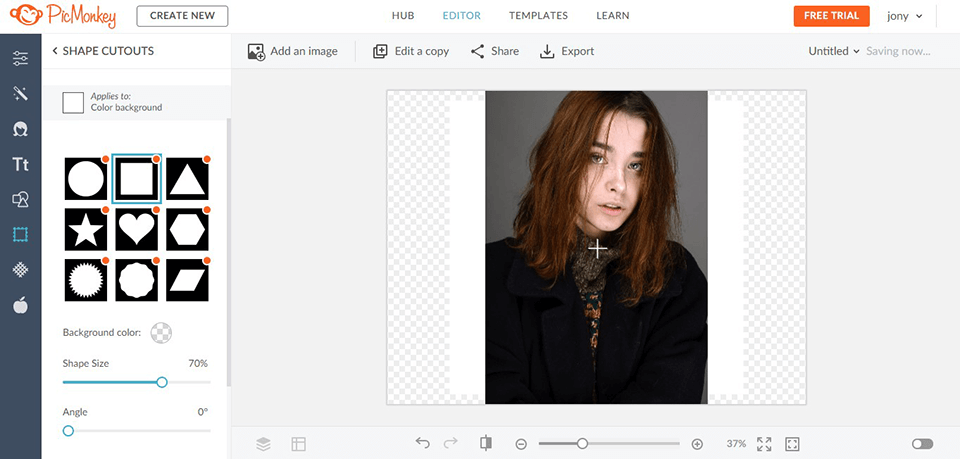Switch to the EDITOR tab
Screen dimensions: 960x459
462,16
